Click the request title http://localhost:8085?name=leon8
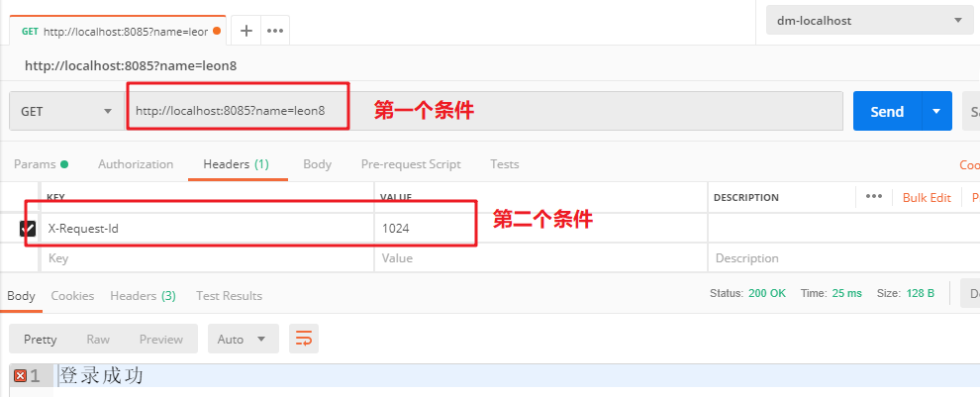The image size is (980, 397). click(131, 65)
